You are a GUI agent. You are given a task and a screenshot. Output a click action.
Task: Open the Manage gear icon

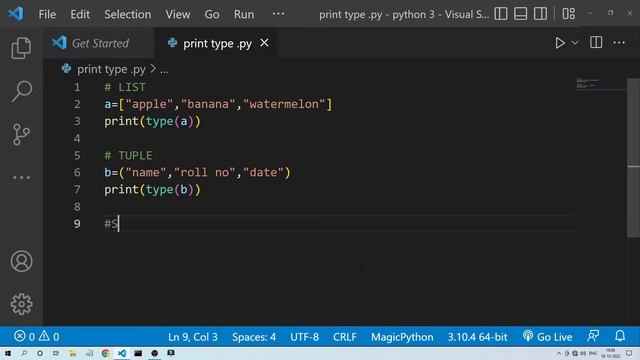click(21, 304)
